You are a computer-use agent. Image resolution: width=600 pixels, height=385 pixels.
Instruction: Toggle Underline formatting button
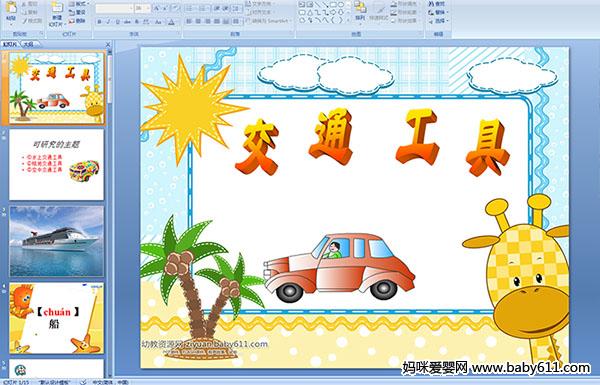117,22
